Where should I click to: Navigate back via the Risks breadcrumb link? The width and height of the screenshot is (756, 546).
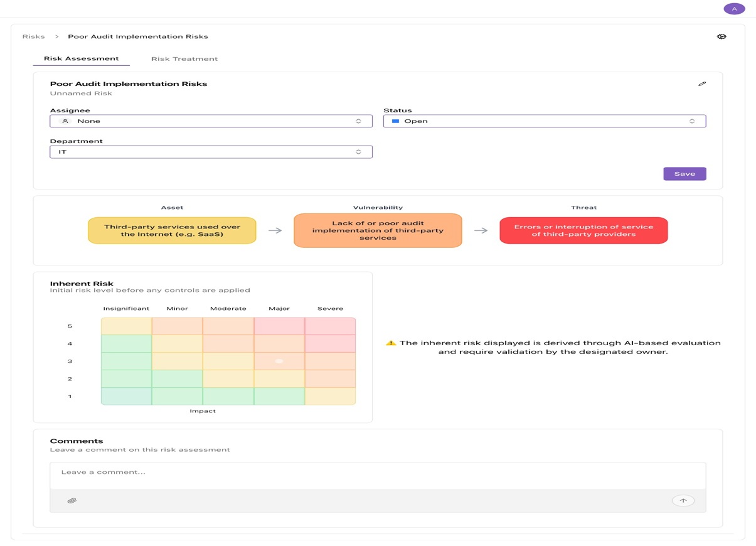(33, 36)
